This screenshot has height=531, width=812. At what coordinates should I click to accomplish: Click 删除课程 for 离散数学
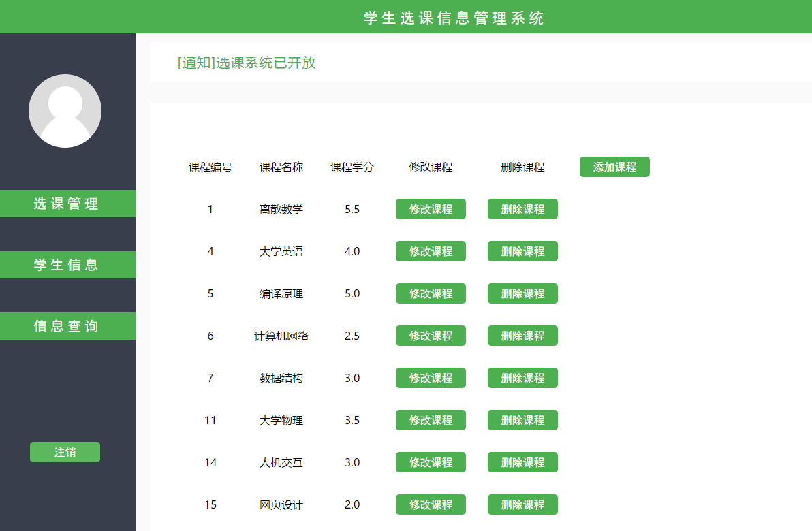pos(522,209)
